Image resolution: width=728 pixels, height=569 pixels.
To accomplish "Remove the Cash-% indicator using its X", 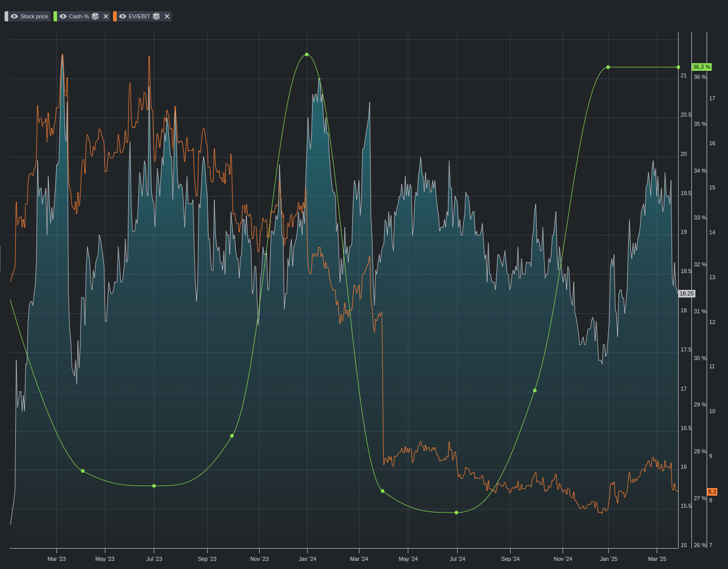I will (x=106, y=16).
